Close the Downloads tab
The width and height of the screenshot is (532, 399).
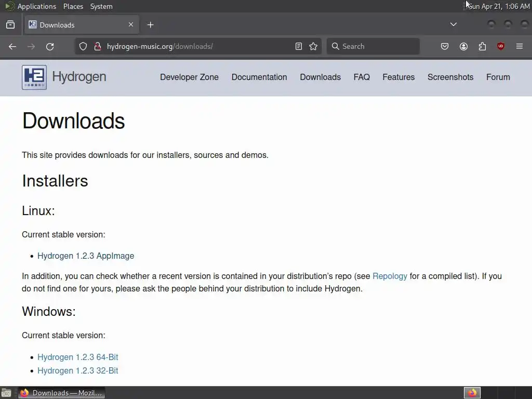tap(131, 24)
